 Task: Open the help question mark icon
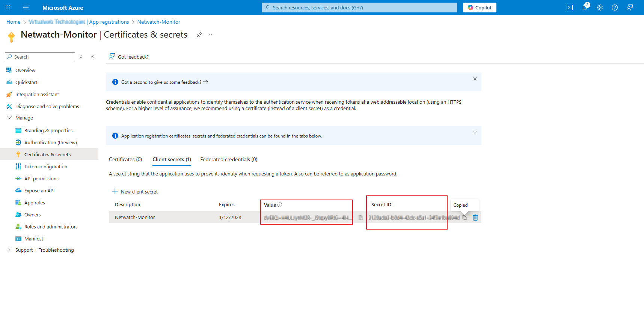(x=615, y=8)
